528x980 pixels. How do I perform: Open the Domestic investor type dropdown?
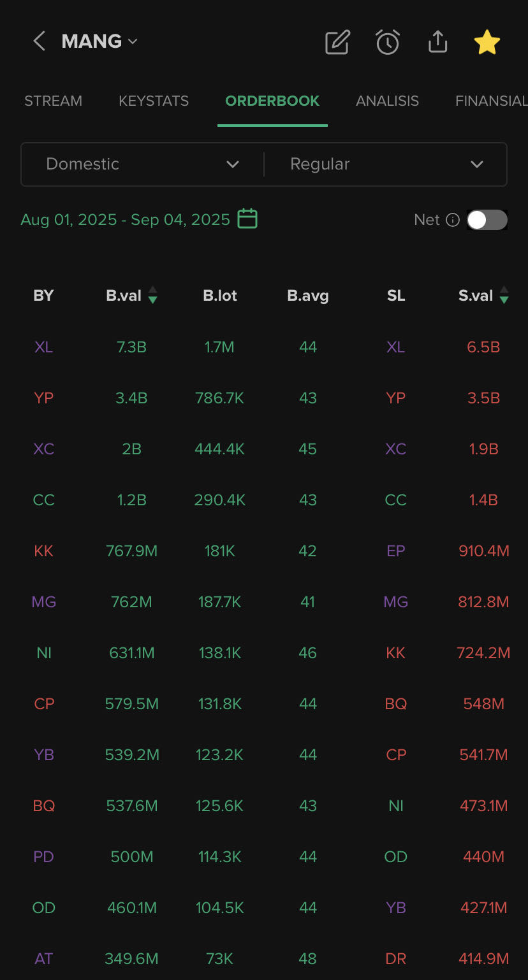pos(143,164)
